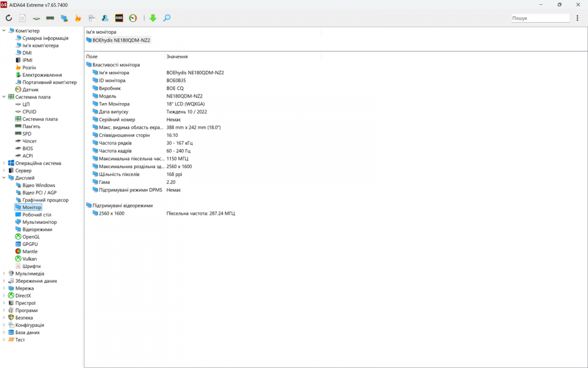Viewport: 588px width, 368px height.
Task: Expand the Збереження даних node
Action: coord(4,281)
